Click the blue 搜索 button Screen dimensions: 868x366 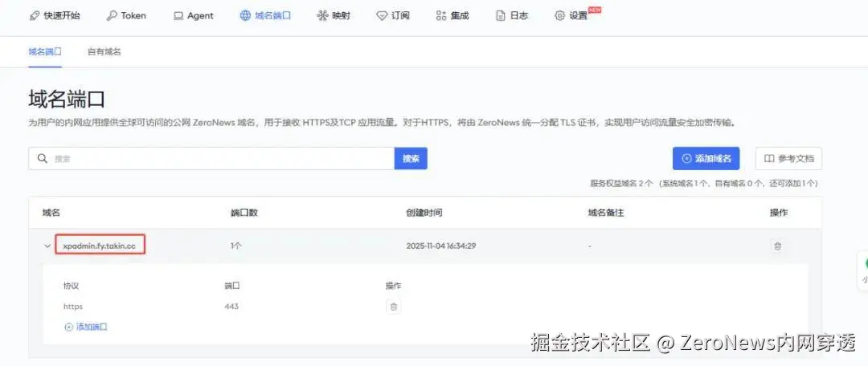pyautogui.click(x=411, y=159)
